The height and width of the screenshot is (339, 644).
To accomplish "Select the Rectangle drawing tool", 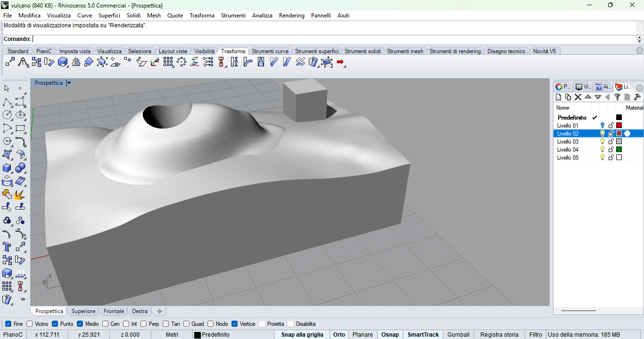I will click(x=20, y=128).
